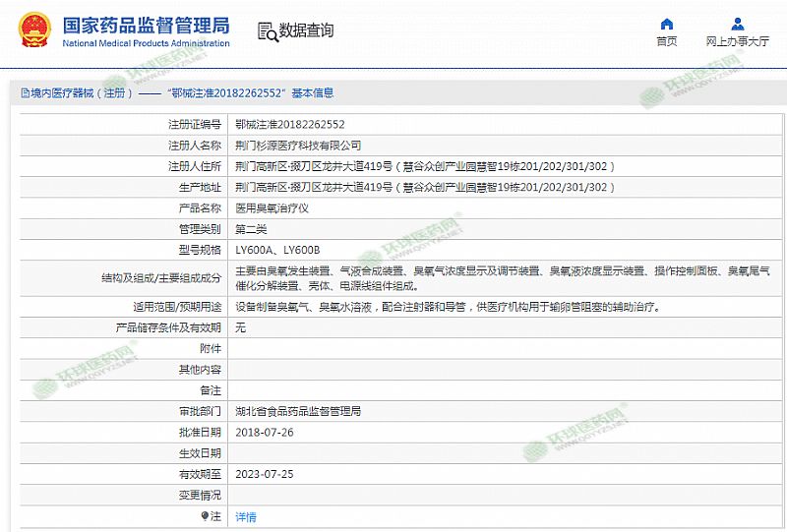Click approval date 2018-07-26
This screenshot has height=532, width=787.
pyautogui.click(x=265, y=432)
